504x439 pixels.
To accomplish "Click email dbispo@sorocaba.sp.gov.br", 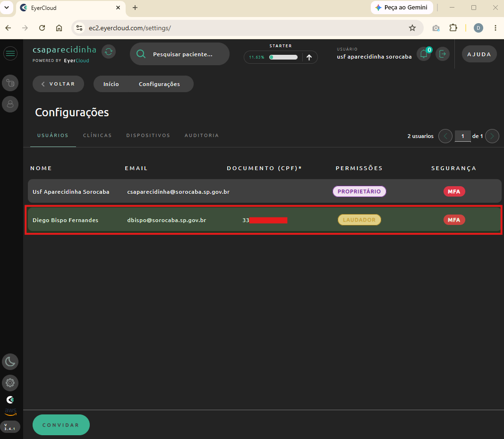I will click(x=166, y=220).
